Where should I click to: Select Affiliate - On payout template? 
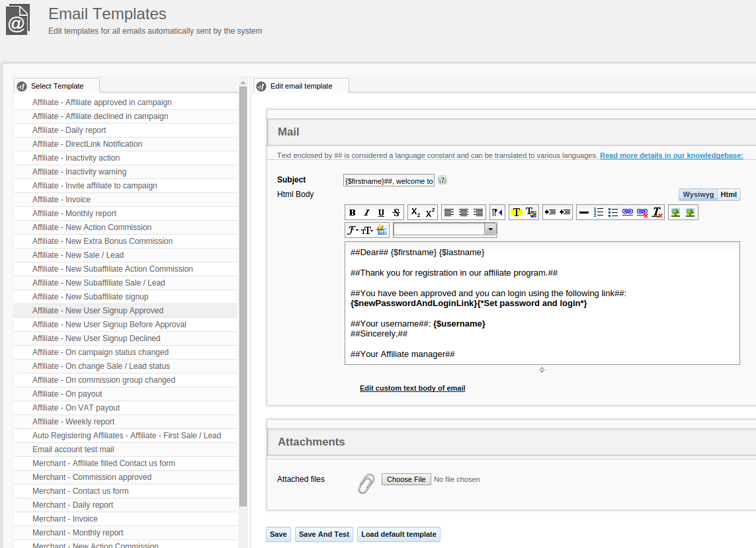point(126,394)
